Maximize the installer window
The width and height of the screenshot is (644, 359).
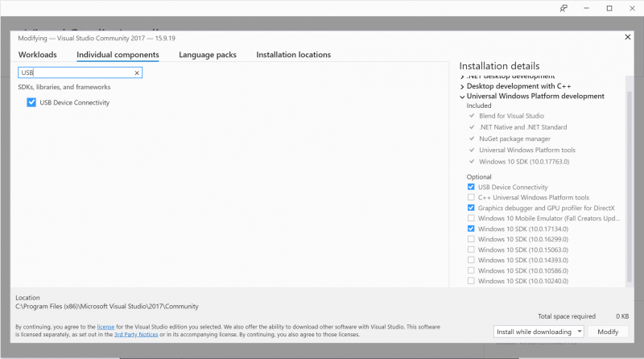609,8
